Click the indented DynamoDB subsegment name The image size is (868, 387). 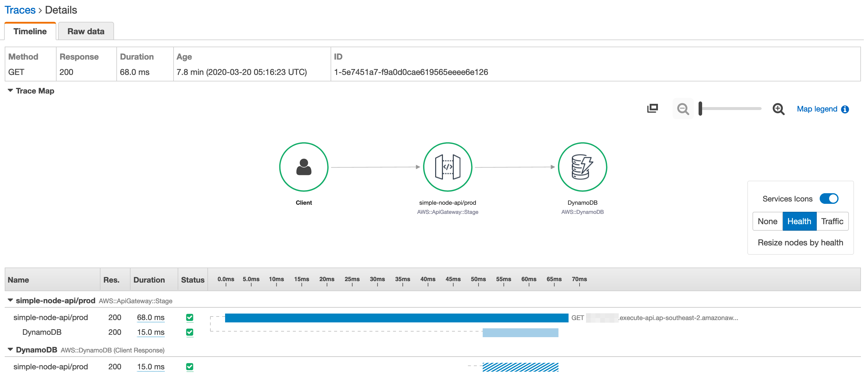tap(42, 332)
